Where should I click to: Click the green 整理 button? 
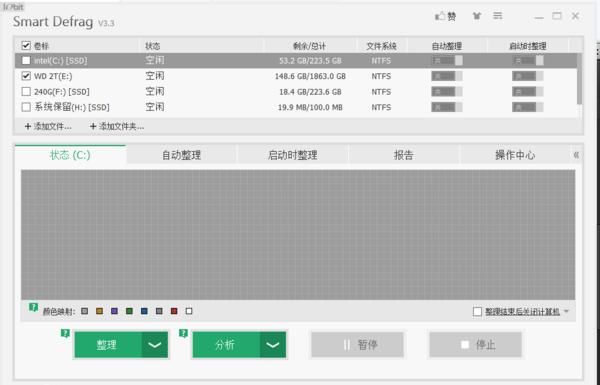pyautogui.click(x=108, y=345)
